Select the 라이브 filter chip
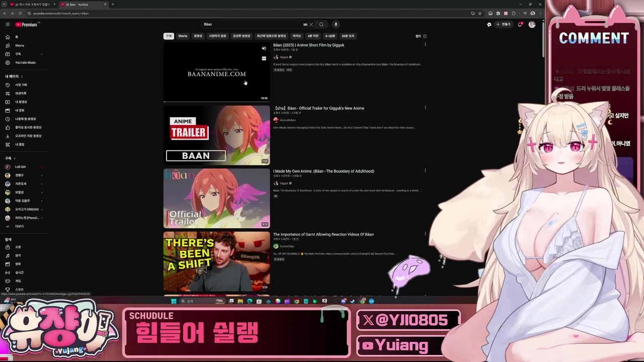 pos(297,36)
